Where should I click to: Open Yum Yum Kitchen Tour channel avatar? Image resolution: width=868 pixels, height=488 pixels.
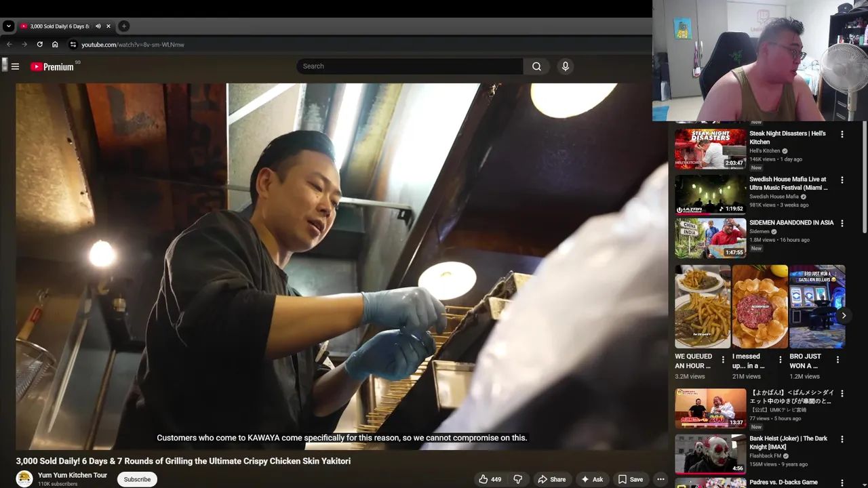(24, 479)
